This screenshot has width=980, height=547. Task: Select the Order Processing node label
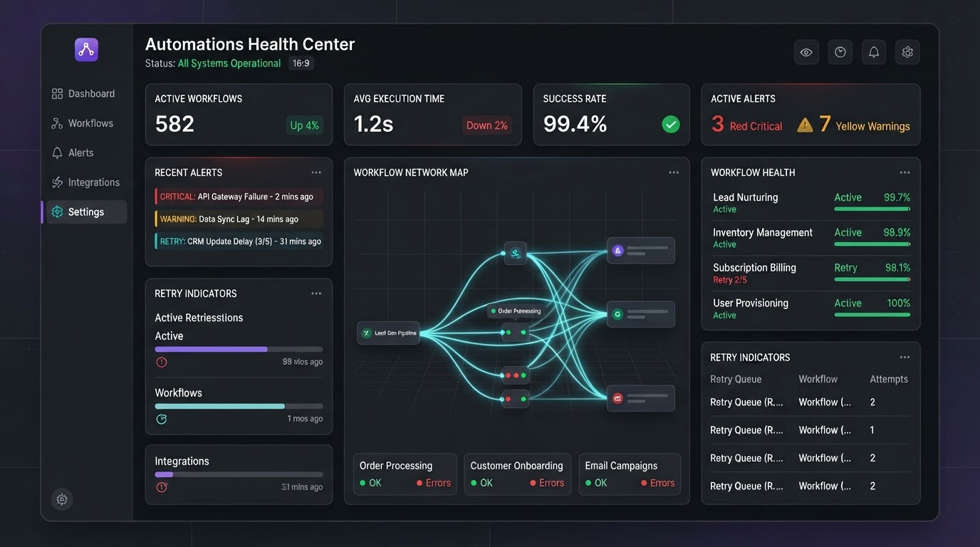point(515,311)
